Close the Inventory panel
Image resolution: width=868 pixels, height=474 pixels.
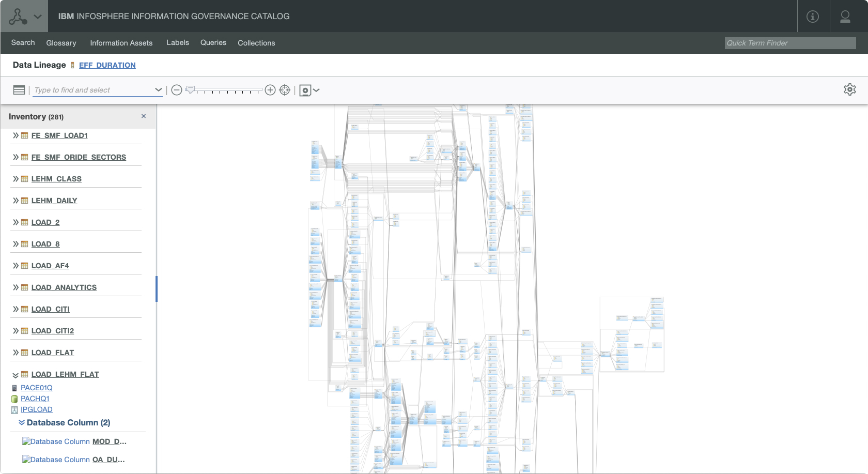144,116
